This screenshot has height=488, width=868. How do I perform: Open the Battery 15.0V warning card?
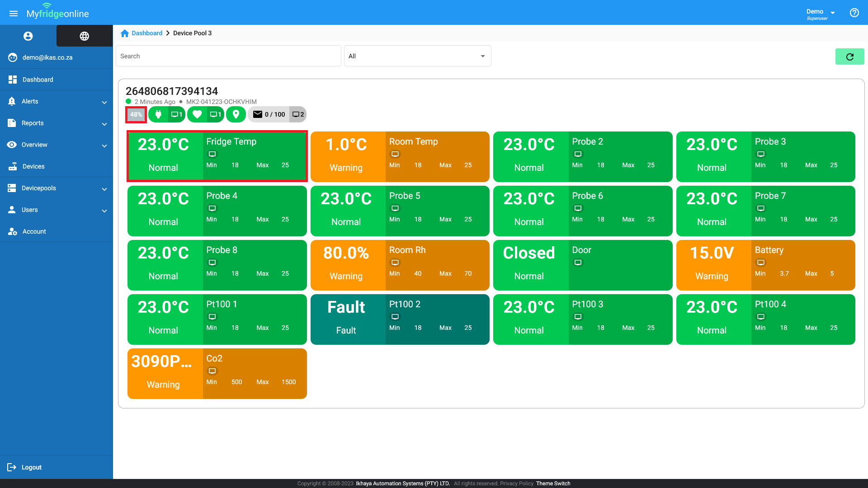765,265
